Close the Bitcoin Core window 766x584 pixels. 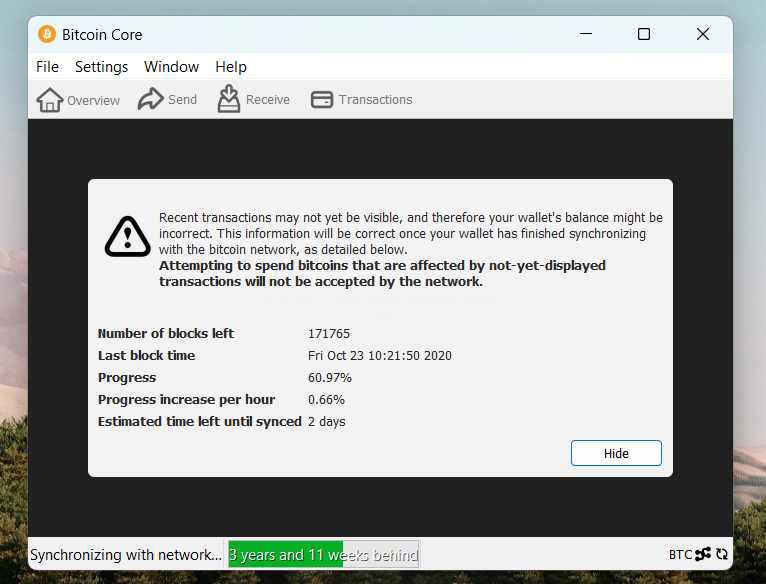(x=702, y=34)
